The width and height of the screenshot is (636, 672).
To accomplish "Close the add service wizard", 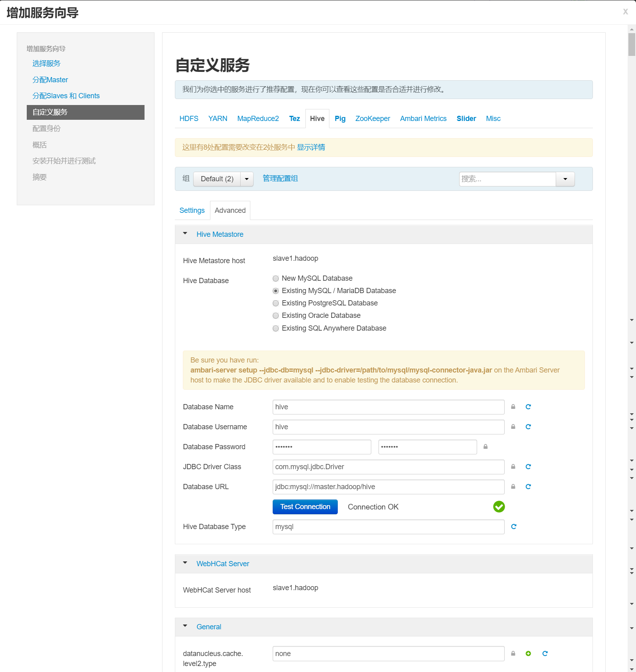I will 626,12.
